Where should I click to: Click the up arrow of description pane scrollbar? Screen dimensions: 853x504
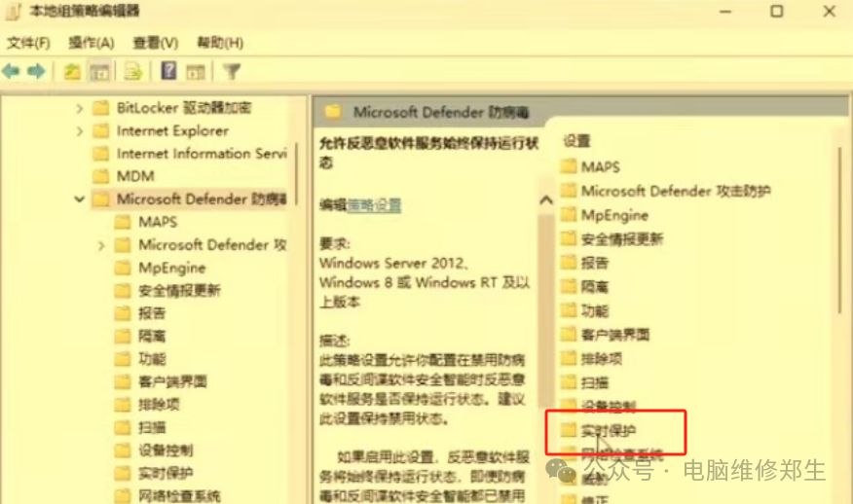pos(546,200)
